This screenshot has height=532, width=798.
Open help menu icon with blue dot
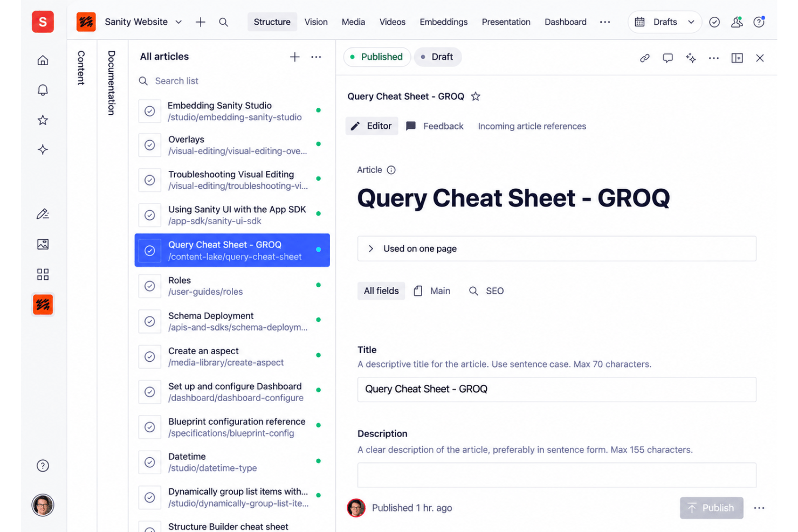click(759, 22)
